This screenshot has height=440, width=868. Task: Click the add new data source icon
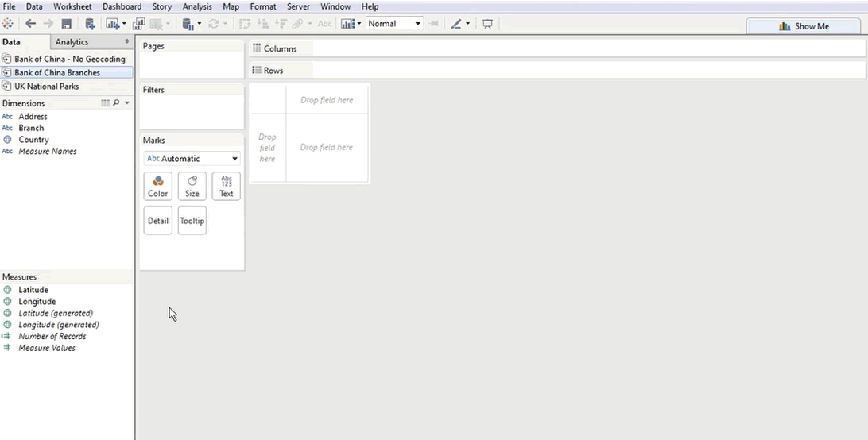pos(90,24)
